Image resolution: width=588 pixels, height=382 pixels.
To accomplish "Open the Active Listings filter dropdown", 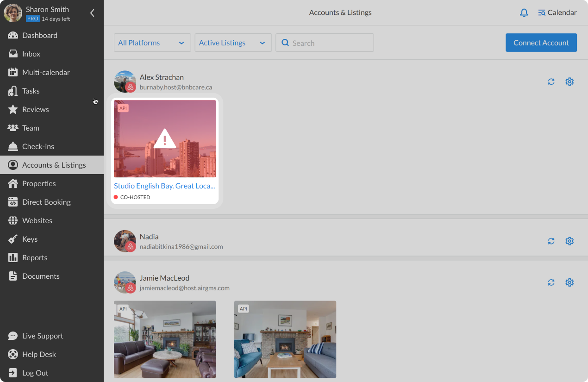I will pyautogui.click(x=233, y=43).
